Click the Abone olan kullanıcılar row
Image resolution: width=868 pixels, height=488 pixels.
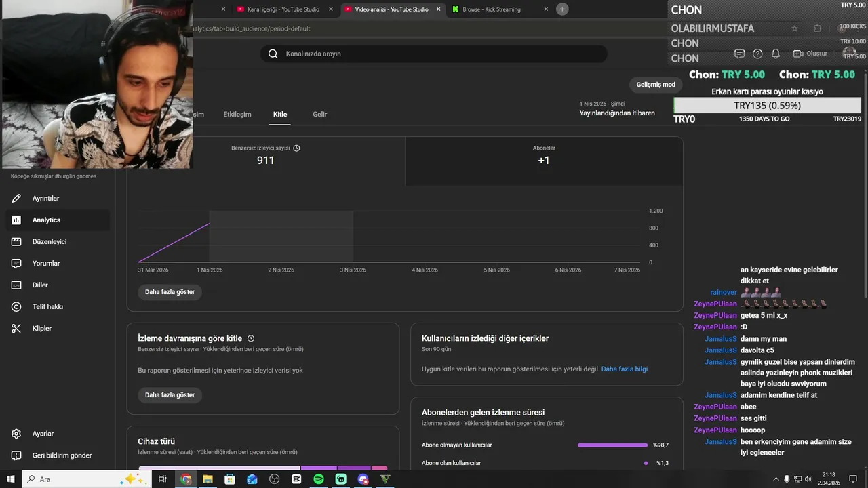point(545,463)
